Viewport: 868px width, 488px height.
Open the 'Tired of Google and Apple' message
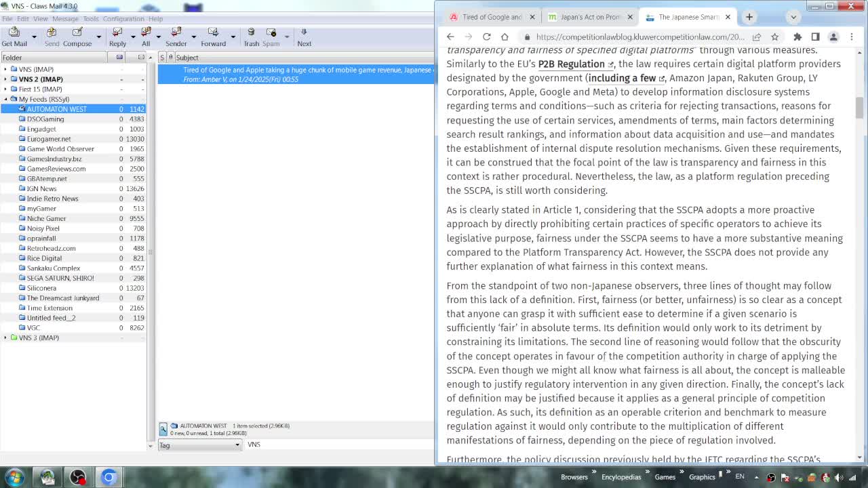[296, 75]
